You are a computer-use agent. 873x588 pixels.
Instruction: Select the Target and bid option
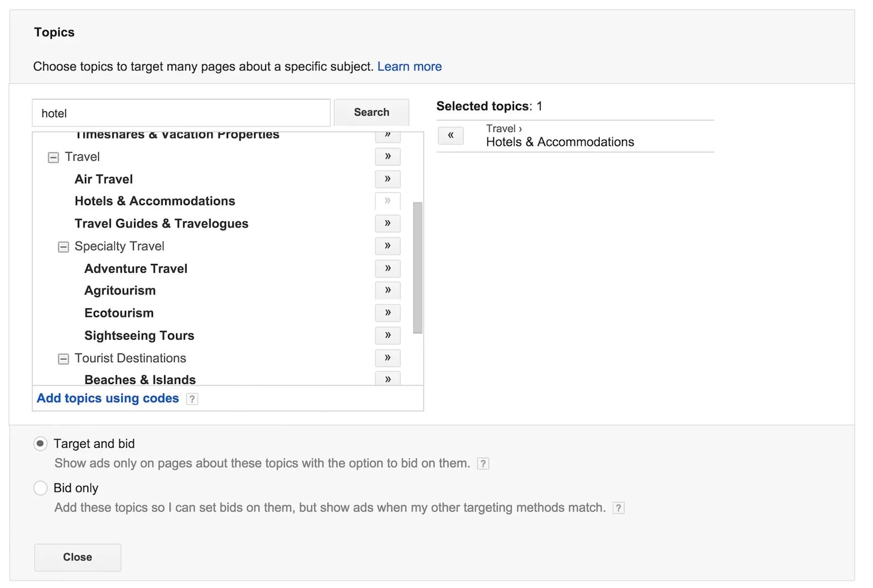pyautogui.click(x=40, y=443)
